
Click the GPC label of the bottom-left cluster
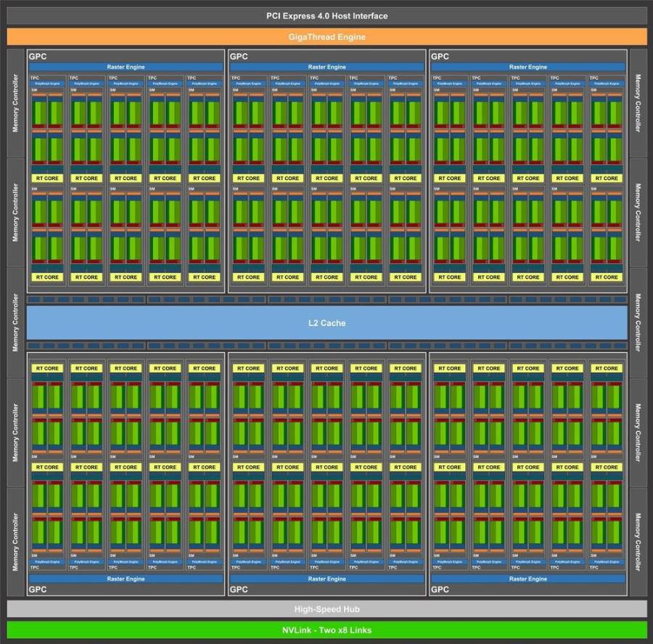coord(38,590)
